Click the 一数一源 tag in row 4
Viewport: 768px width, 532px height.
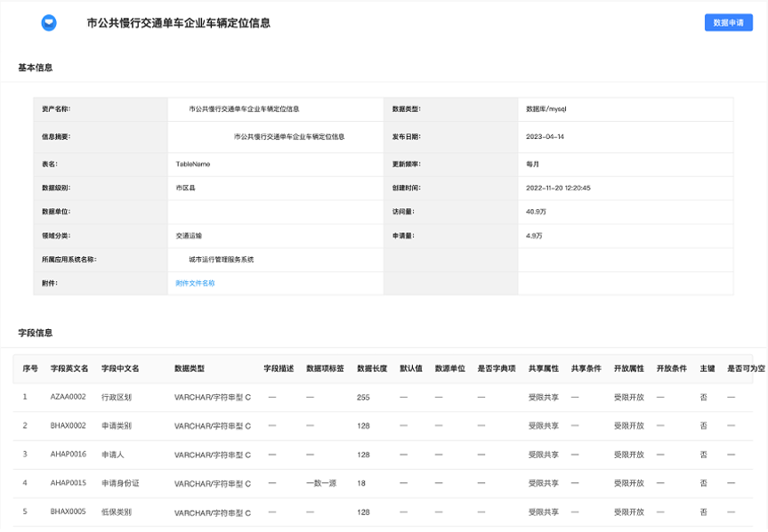coord(321,483)
